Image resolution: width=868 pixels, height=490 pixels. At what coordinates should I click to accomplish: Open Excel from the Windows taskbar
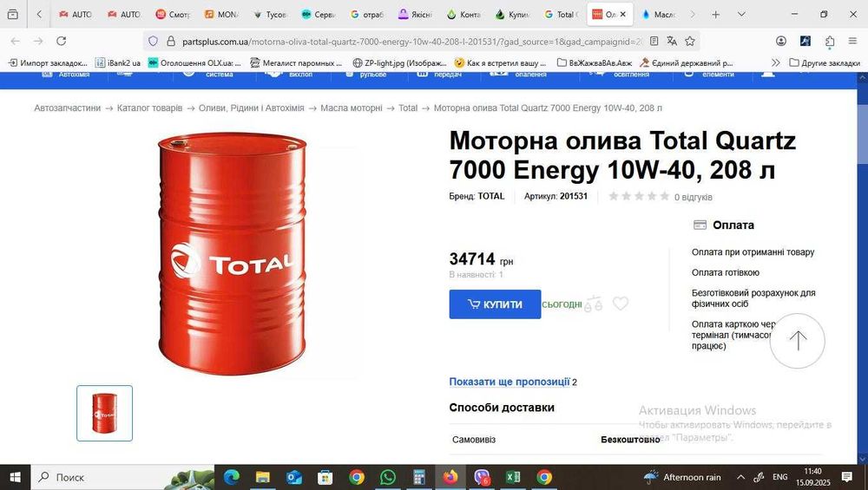tap(513, 477)
